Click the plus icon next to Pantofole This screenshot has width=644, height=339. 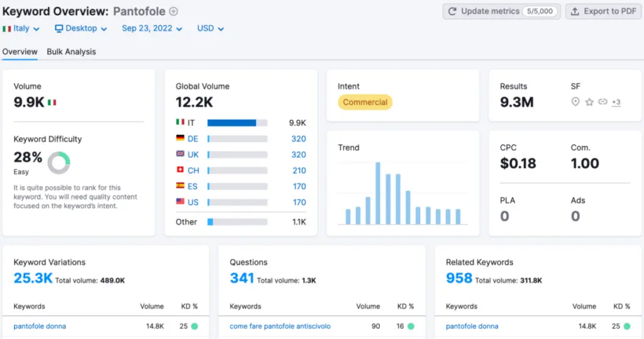point(174,11)
